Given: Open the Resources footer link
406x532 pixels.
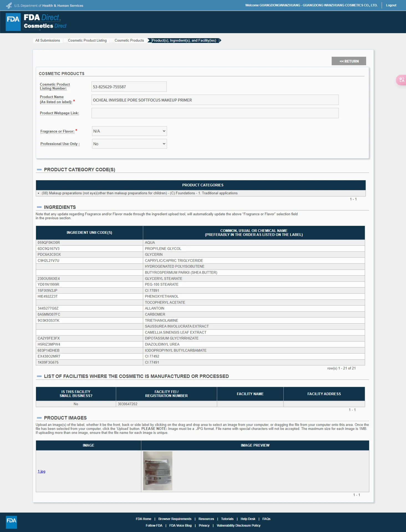Looking at the screenshot, I should (x=206, y=519).
